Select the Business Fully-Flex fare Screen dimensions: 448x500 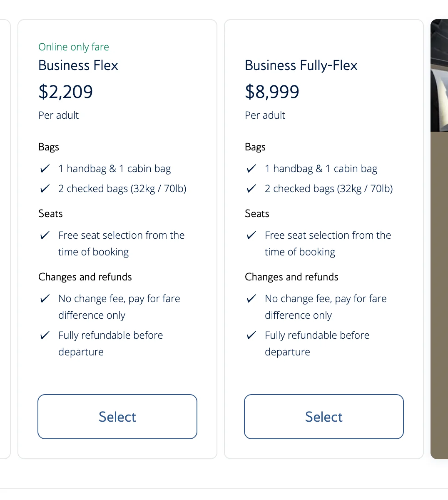tap(324, 416)
